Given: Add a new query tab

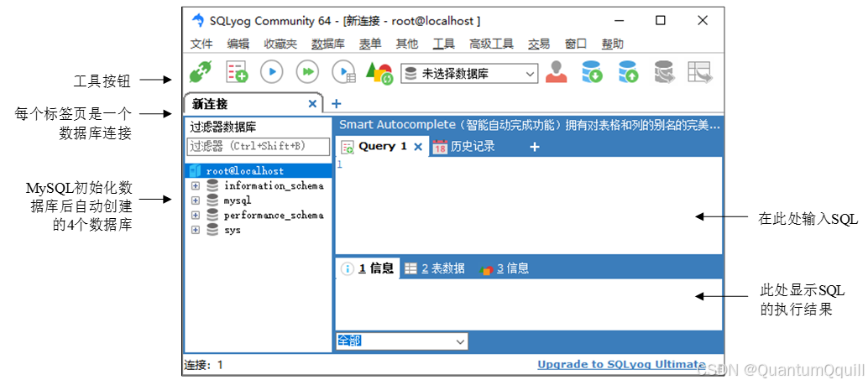Looking at the screenshot, I should 534,147.
